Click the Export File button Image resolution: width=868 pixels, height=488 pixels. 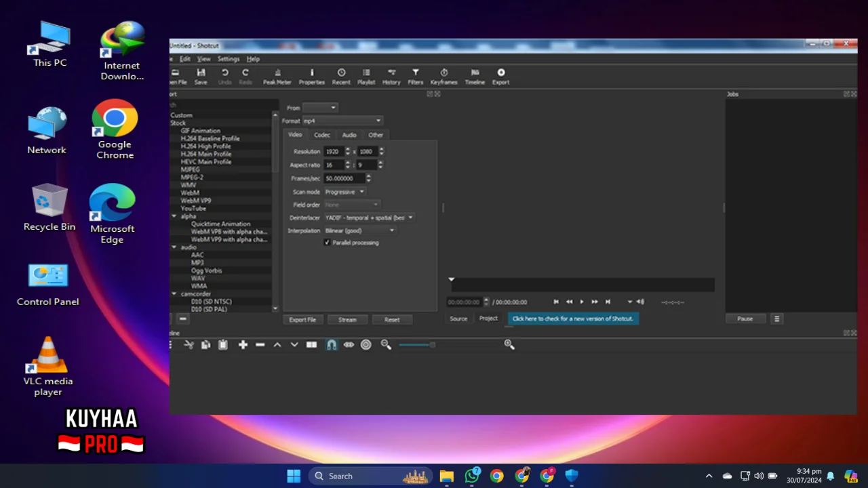coord(302,319)
